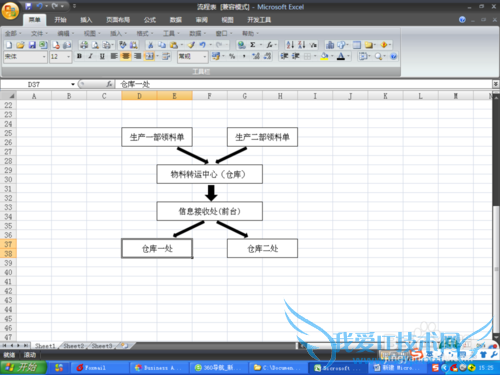Click the AutoSum sigma icon
The width and height of the screenshot is (500, 375).
[x=253, y=45]
